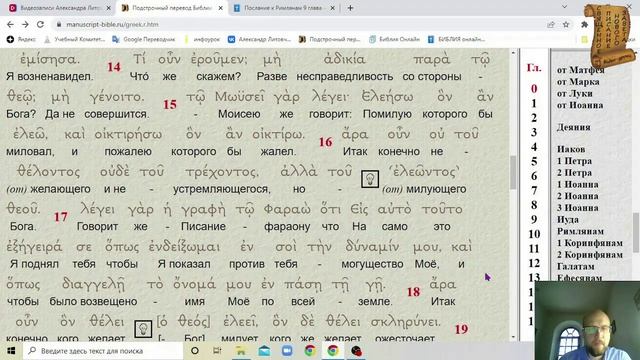640x360 pixels.
Task: Open the book Галатам
Action: tap(576, 266)
